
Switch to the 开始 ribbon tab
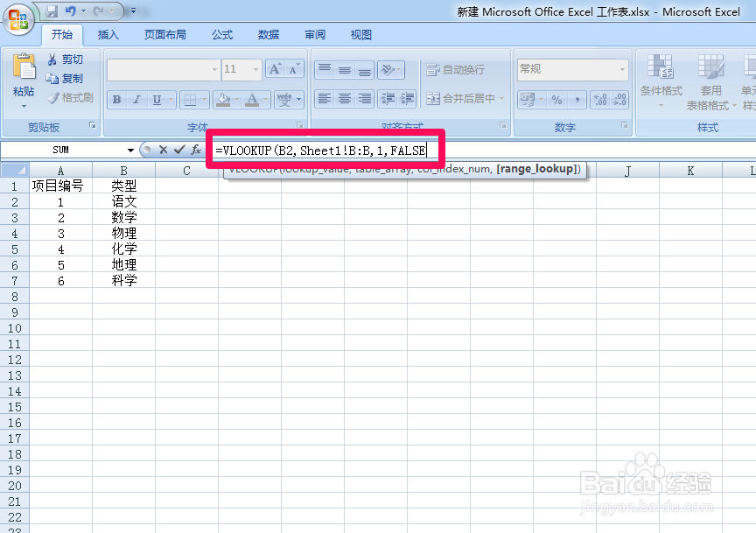tap(62, 35)
